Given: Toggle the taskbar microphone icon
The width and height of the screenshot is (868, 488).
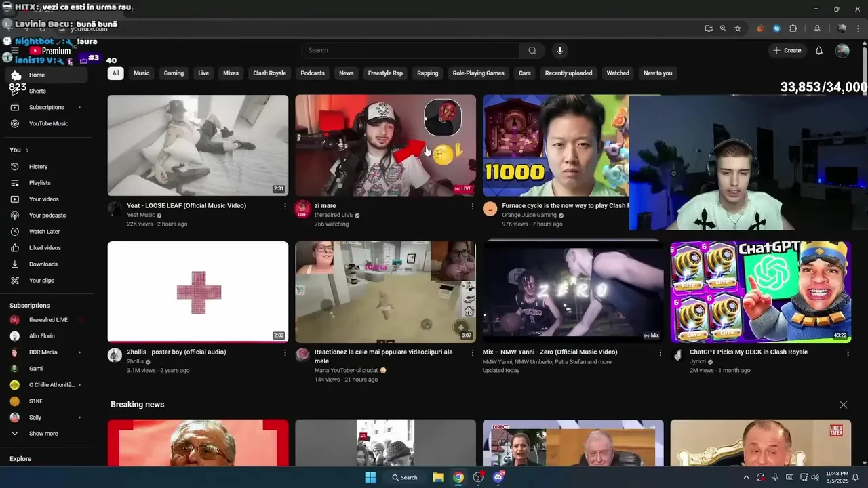Looking at the screenshot, I should [x=775, y=477].
